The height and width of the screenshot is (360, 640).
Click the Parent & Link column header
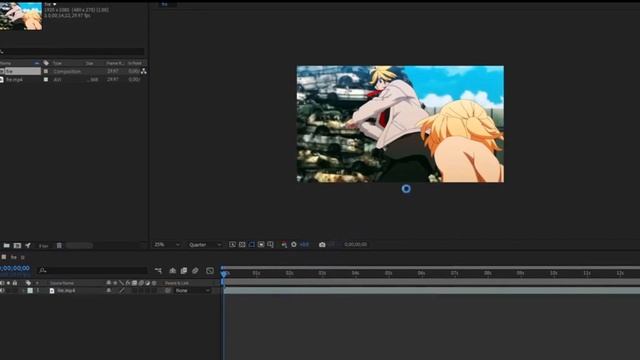(x=177, y=283)
